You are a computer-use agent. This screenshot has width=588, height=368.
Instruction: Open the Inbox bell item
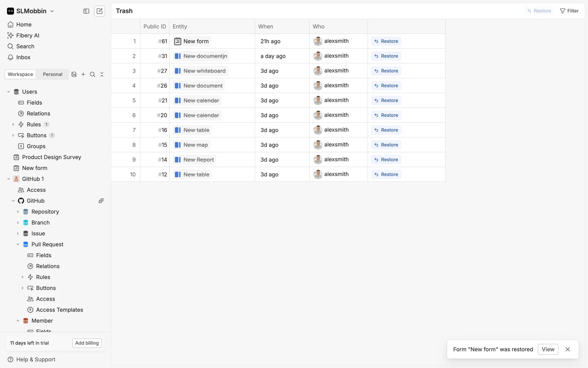click(23, 57)
